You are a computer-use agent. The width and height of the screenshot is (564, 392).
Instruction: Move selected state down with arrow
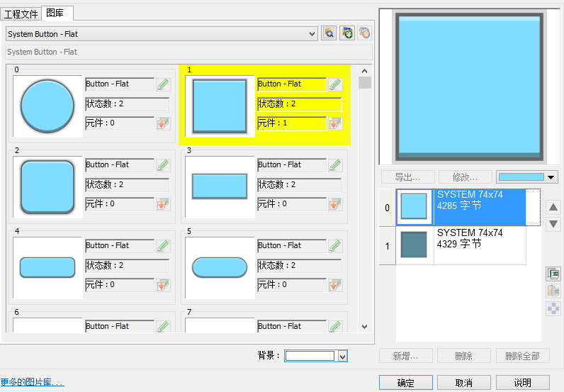tap(554, 224)
